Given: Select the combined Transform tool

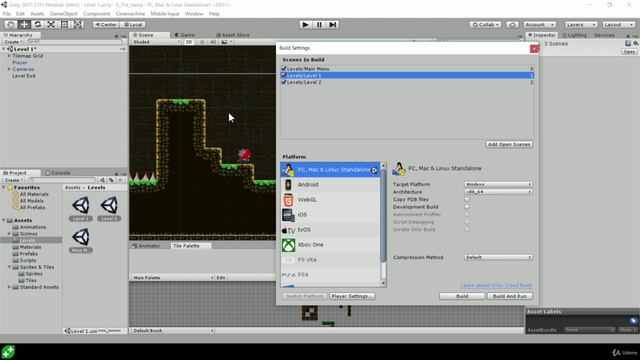Looking at the screenshot, I should click(78, 24).
